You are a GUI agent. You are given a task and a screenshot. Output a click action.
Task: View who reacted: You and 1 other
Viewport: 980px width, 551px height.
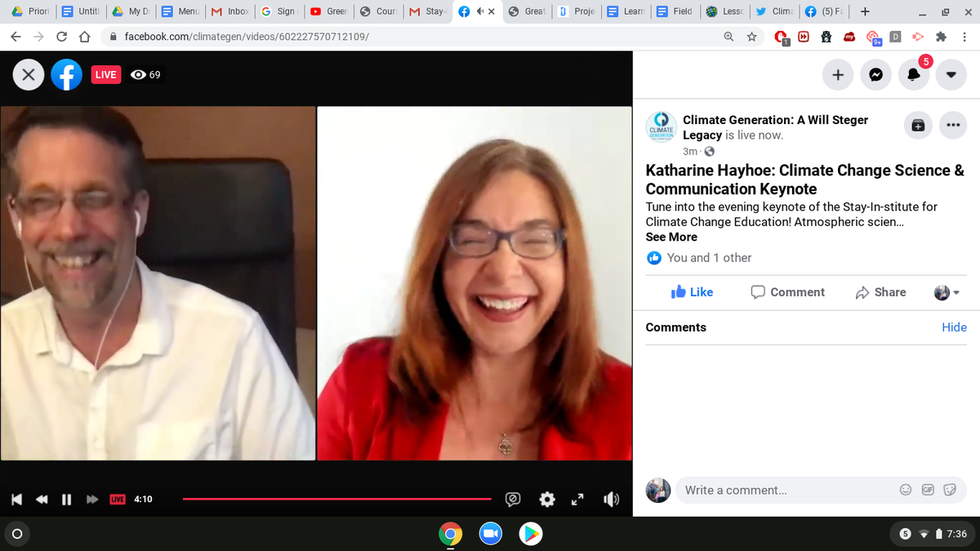coord(709,258)
